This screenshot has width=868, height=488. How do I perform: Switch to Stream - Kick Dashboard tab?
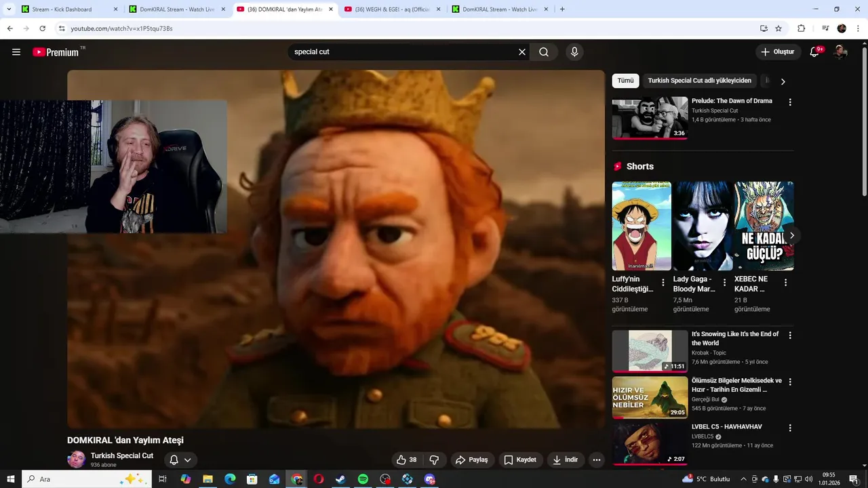tap(68, 9)
